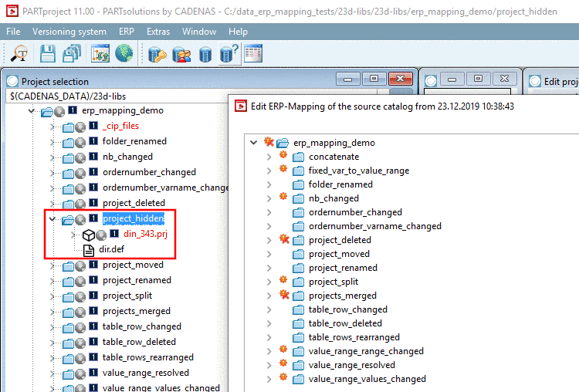Maximize the Project selection panel
The height and width of the screenshot is (392, 579).
pos(374,79)
